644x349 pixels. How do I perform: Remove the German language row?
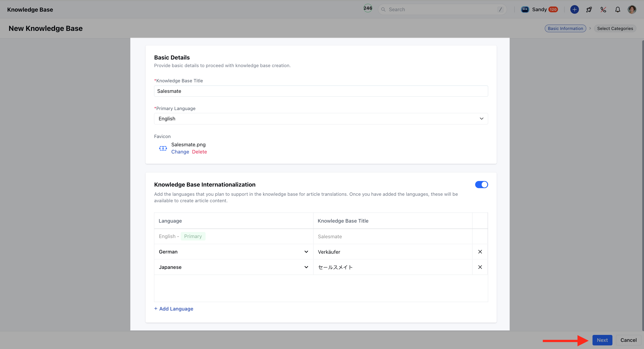click(480, 251)
